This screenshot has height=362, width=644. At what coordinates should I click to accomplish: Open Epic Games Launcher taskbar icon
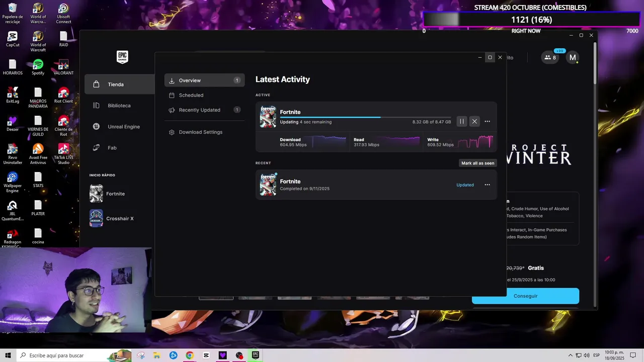[256, 355]
